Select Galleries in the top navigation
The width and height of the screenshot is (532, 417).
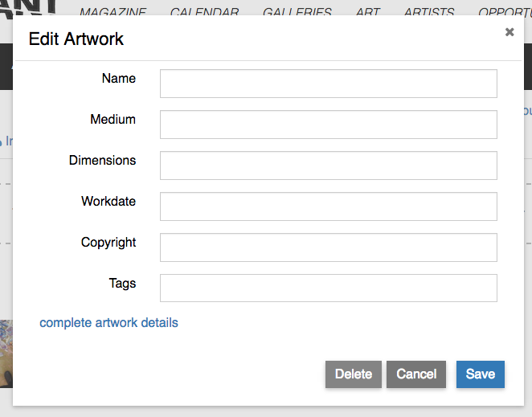click(x=297, y=12)
